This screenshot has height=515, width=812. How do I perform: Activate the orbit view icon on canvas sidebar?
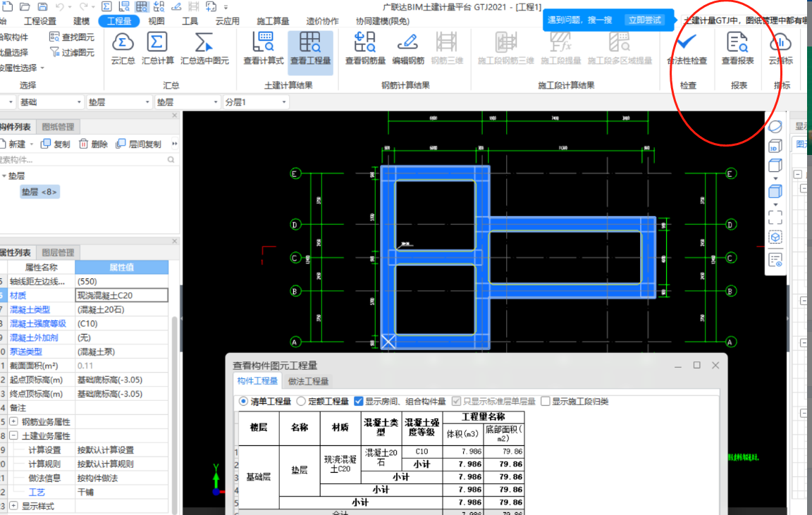pyautogui.click(x=775, y=127)
